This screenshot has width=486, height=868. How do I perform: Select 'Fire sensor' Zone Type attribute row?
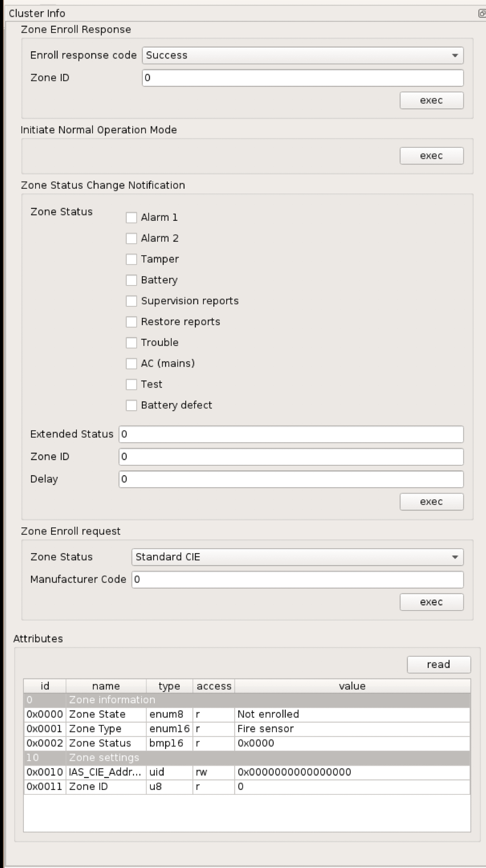[238, 728]
